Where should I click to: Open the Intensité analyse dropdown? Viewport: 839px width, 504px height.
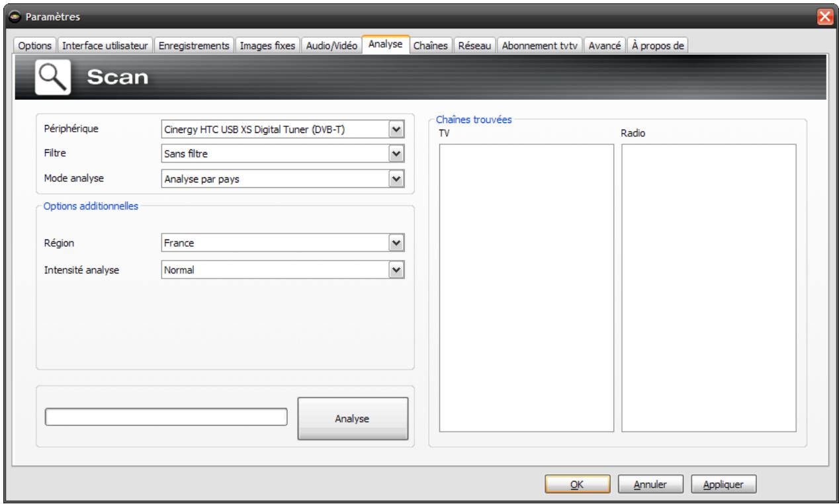[x=396, y=269]
